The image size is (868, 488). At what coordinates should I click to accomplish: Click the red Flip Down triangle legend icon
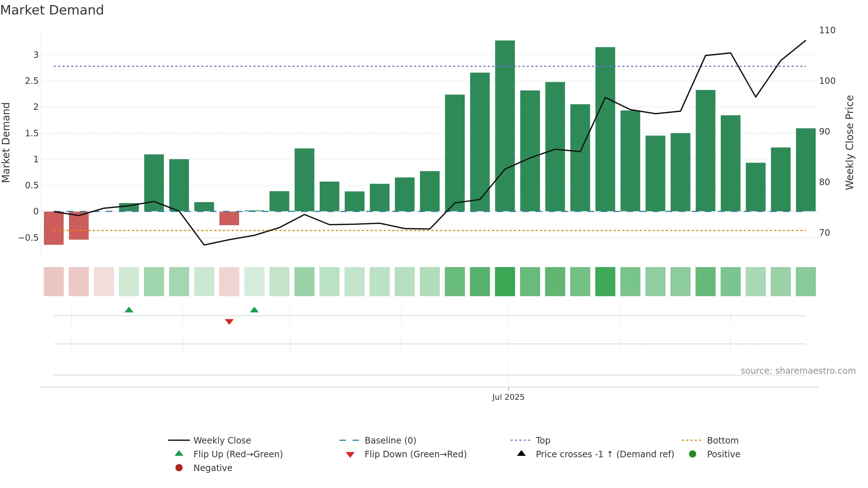350,455
